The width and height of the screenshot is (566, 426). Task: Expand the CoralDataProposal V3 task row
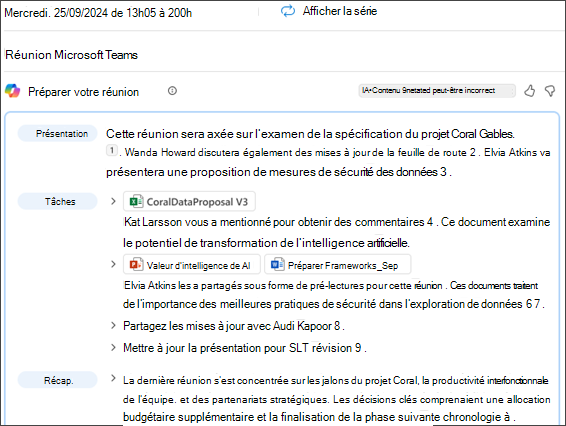coord(113,201)
